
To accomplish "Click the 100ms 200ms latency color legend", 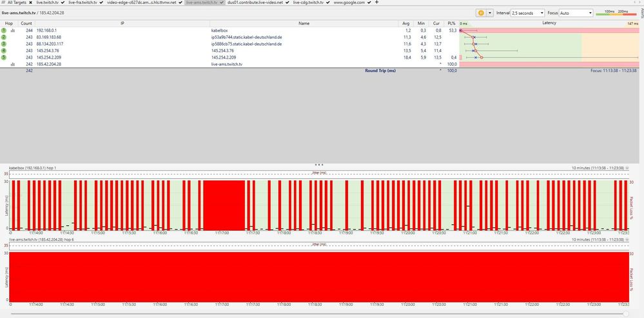I will tap(616, 13).
